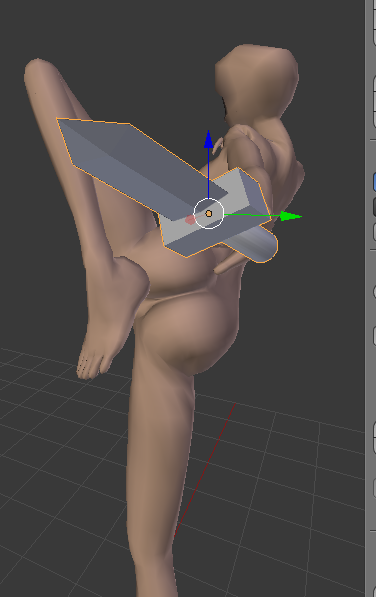The height and width of the screenshot is (597, 376).
Task: Click the white circle of the transform gizmo
Action: tap(209, 213)
